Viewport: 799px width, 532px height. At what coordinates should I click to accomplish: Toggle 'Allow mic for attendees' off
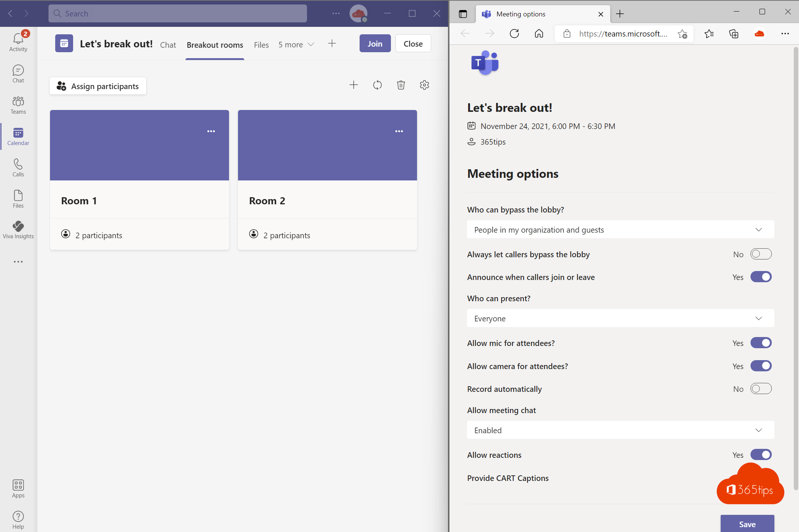[761, 343]
